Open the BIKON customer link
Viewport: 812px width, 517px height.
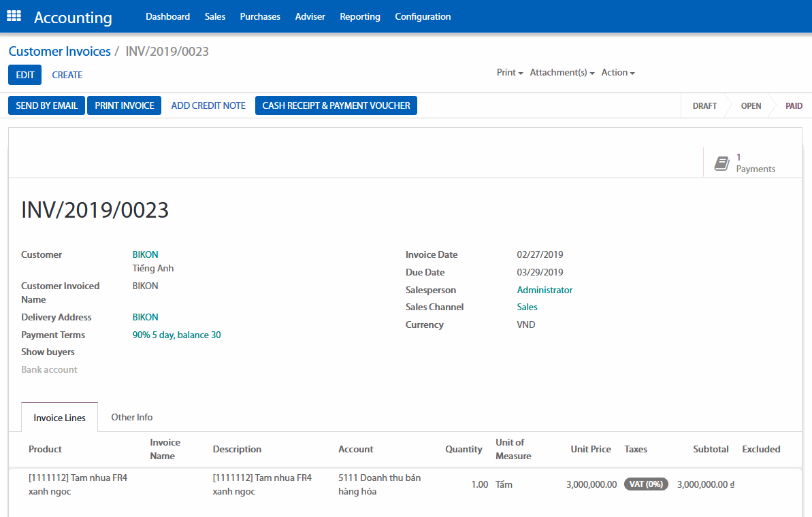(x=145, y=254)
